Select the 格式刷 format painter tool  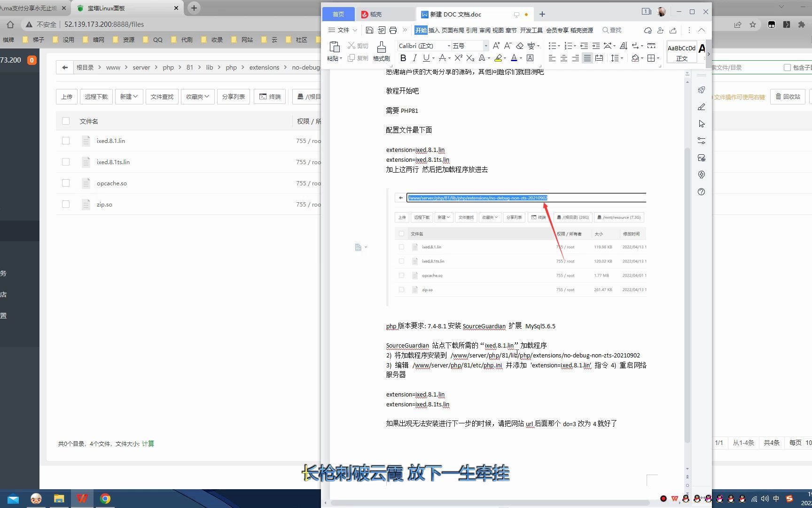pyautogui.click(x=381, y=52)
